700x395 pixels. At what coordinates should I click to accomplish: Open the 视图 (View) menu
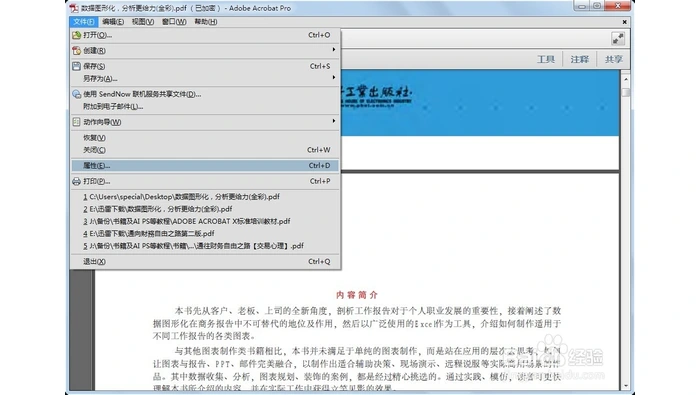[x=143, y=21]
